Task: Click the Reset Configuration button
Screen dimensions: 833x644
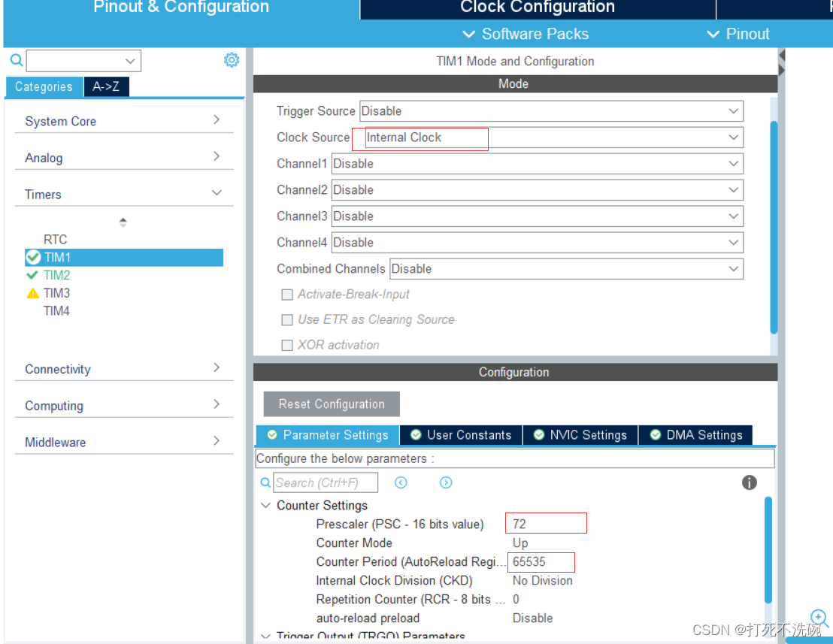Action: 332,404
